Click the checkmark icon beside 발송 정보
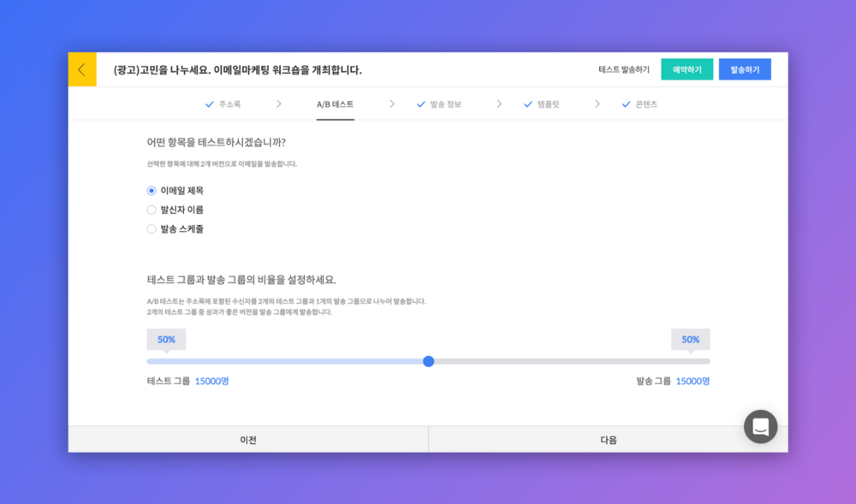 pos(421,104)
